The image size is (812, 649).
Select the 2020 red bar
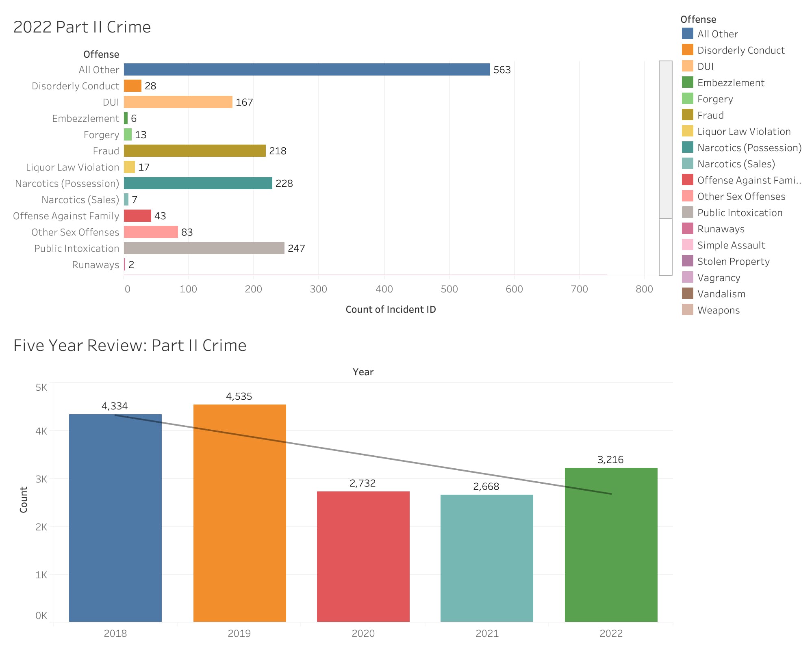[x=363, y=556]
